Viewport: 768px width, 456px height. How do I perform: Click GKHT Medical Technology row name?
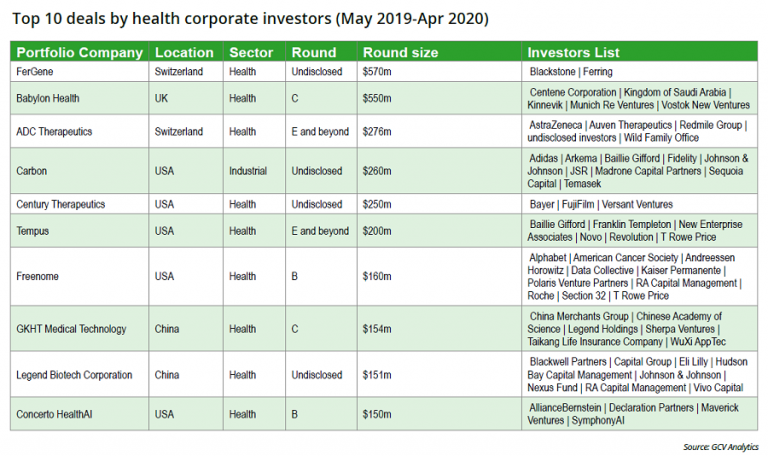point(71,329)
